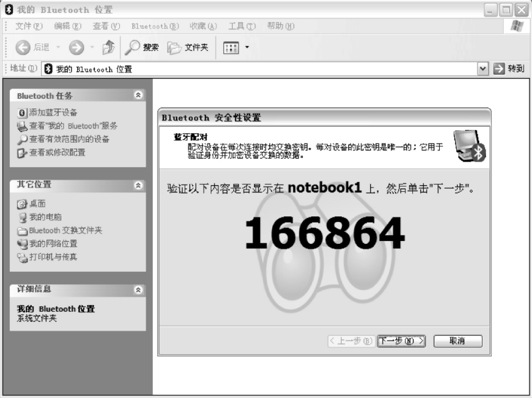Open the Views icon button
This screenshot has height=398, width=532.
231,48
